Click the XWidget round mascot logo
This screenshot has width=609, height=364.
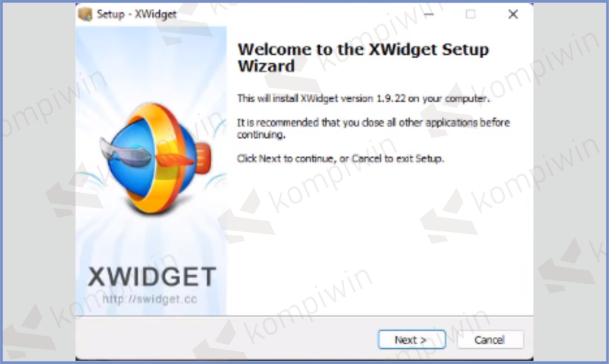(x=155, y=158)
